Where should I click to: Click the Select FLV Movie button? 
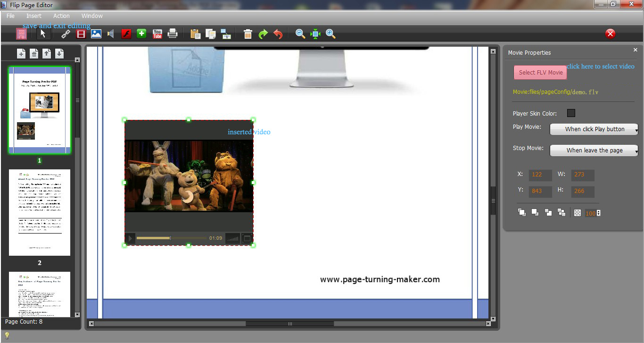click(x=541, y=72)
